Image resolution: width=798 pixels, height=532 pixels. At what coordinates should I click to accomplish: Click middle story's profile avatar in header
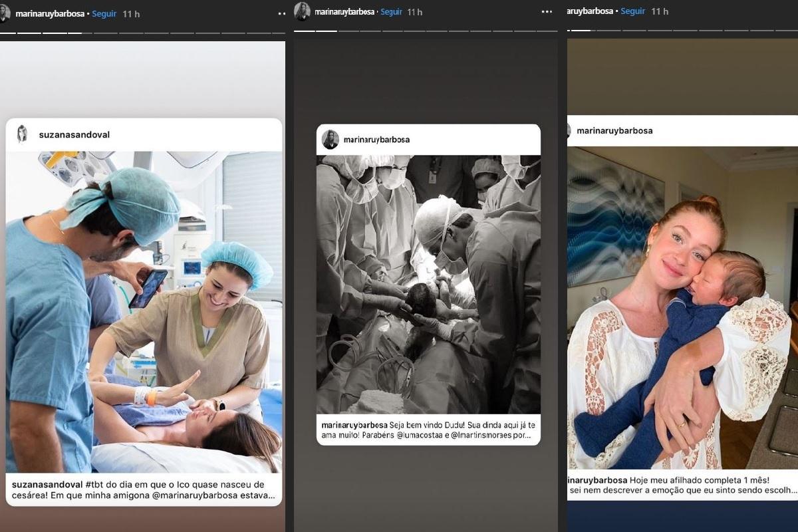point(302,11)
